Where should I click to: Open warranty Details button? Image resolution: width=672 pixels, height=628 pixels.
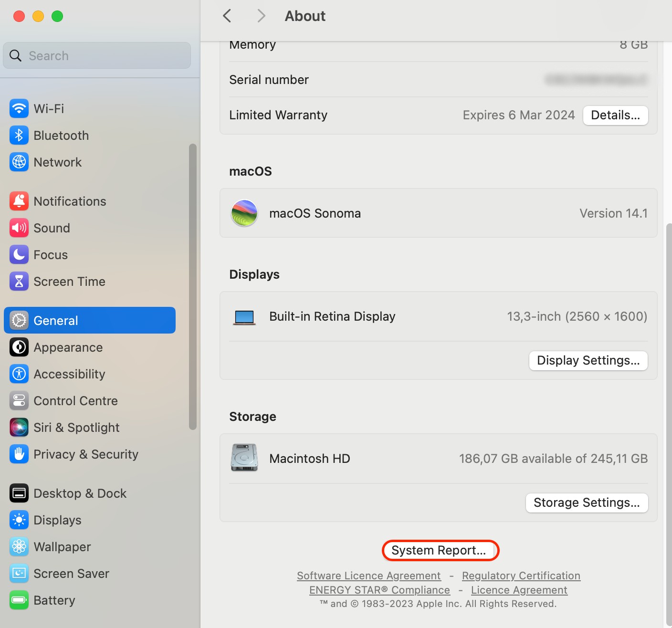tap(615, 115)
